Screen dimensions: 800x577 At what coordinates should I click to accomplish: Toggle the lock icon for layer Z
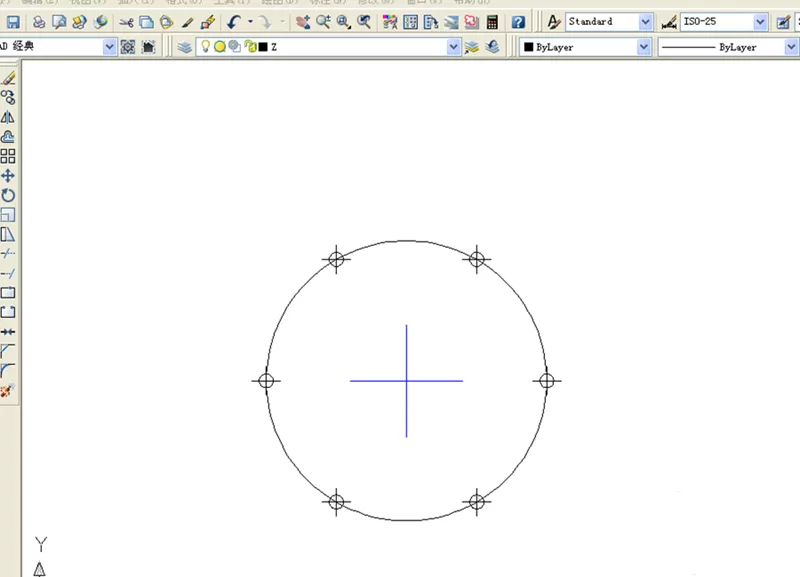[x=249, y=47]
